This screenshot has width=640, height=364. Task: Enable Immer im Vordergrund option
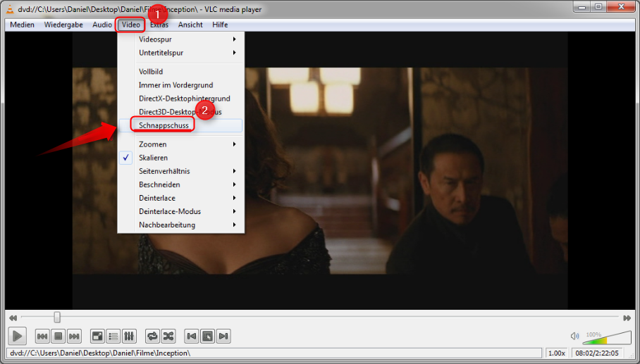pyautogui.click(x=181, y=85)
